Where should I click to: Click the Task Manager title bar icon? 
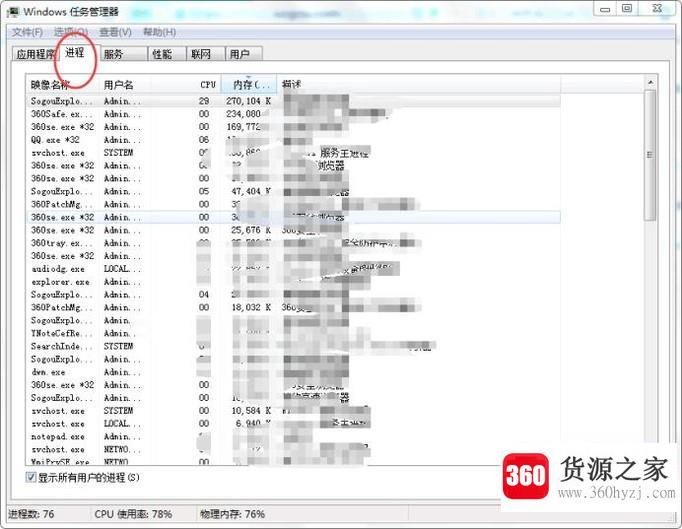coord(13,12)
